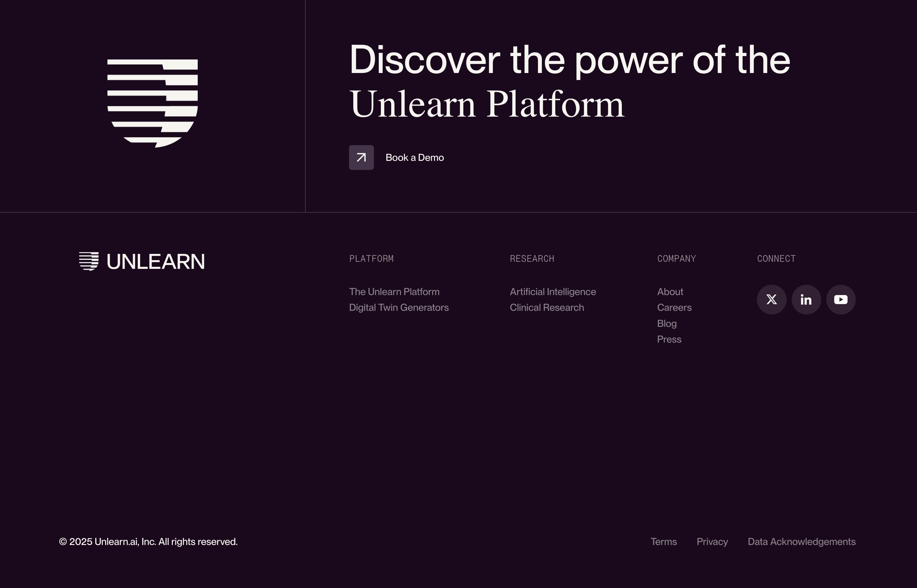View Data Acknowledgements page
Screen dimensions: 917x588
tap(801, 541)
